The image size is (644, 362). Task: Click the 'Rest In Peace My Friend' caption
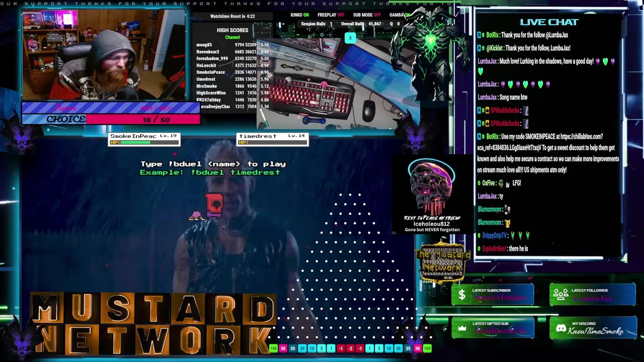(432, 218)
